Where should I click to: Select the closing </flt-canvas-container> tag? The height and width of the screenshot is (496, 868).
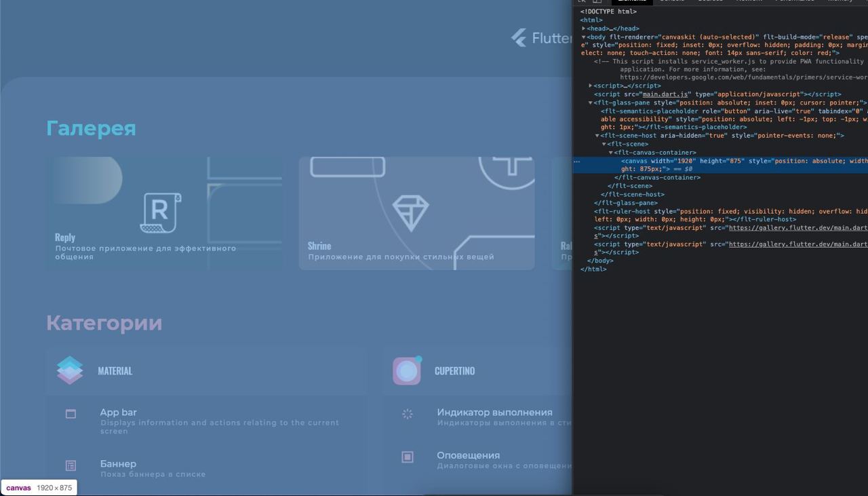tap(657, 177)
